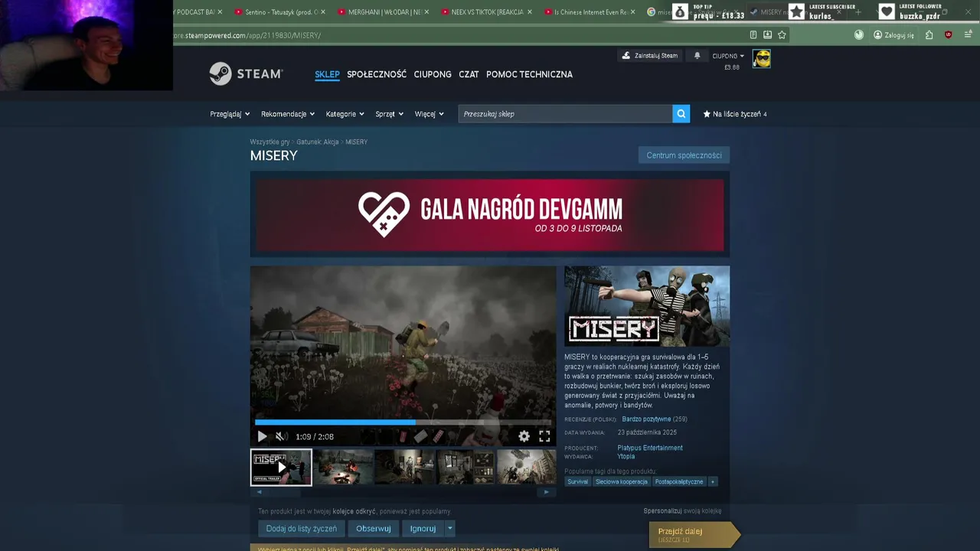Open the arrow dropdown next to Ignoruj
The image size is (980, 551).
pyautogui.click(x=450, y=528)
